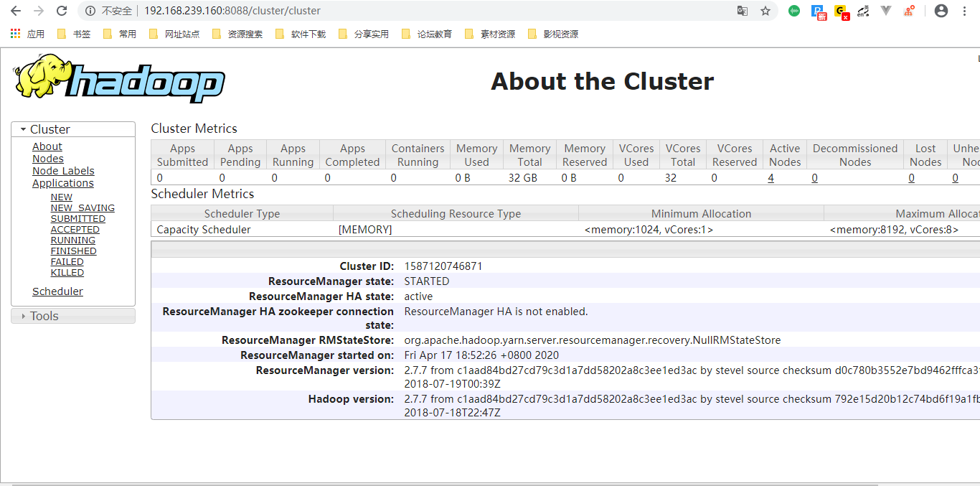Open the 常用 bookmark folder
The image size is (980, 486).
pos(119,34)
